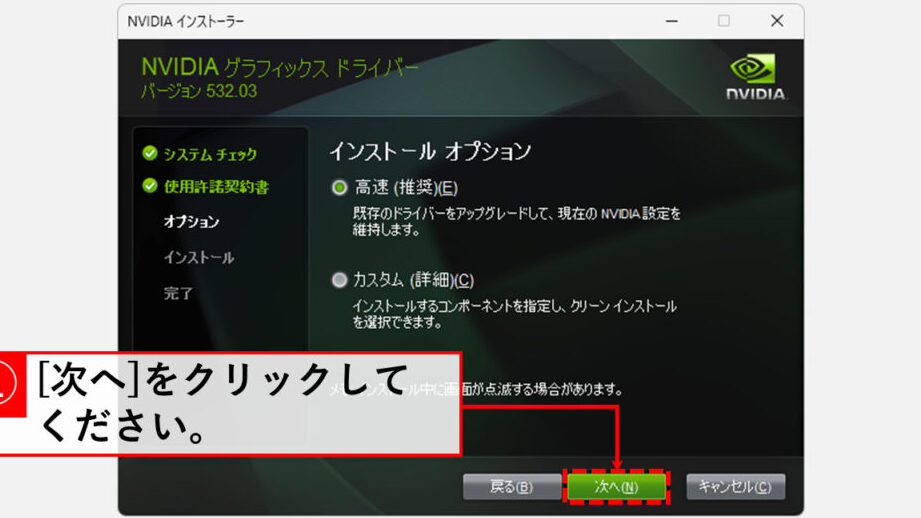
Task: Click the カスタム option description text
Action: tap(515, 314)
